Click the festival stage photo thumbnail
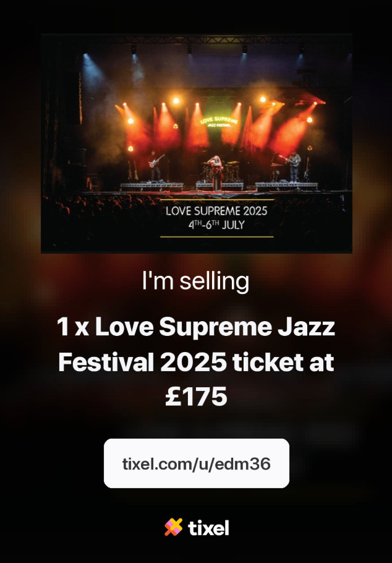This screenshot has width=392, height=563. tap(197, 144)
